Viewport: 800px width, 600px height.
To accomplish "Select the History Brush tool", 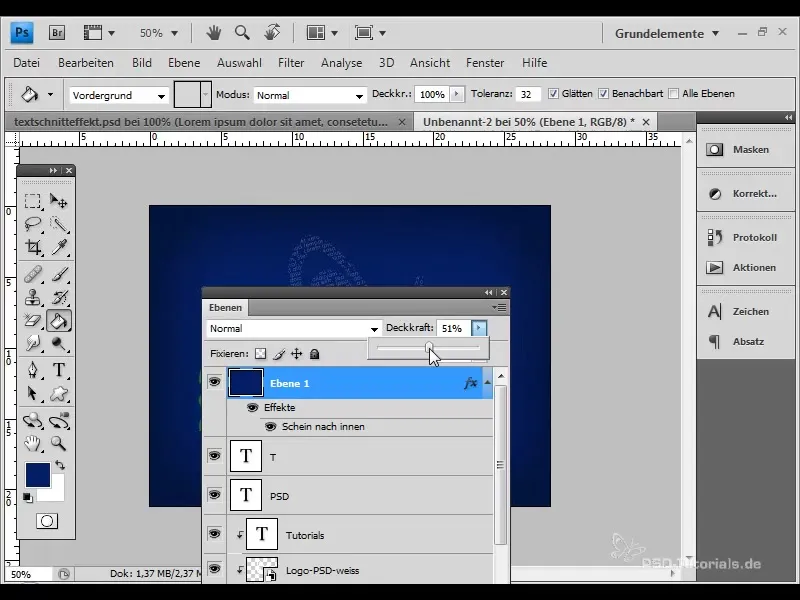I will tap(59, 297).
